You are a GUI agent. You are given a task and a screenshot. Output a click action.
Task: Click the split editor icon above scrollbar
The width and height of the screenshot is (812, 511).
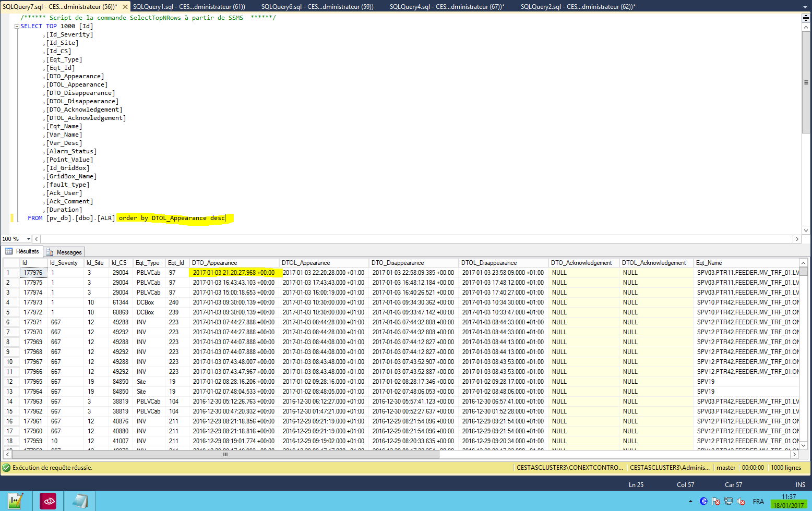click(806, 18)
